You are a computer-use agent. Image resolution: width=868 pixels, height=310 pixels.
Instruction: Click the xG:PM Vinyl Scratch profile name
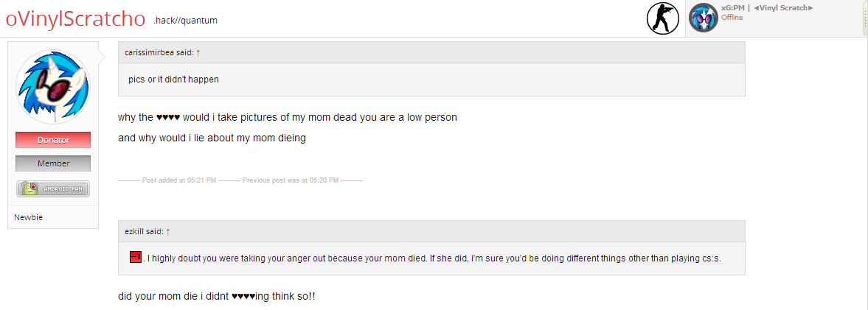coord(767,7)
